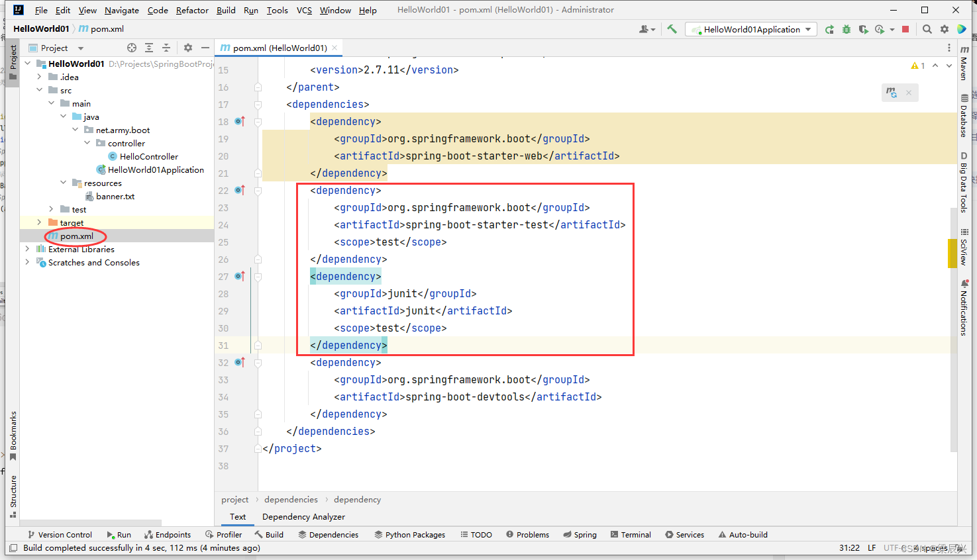Click gutter update icon on line 22
Image resolution: width=977 pixels, height=560 pixels.
click(x=240, y=190)
